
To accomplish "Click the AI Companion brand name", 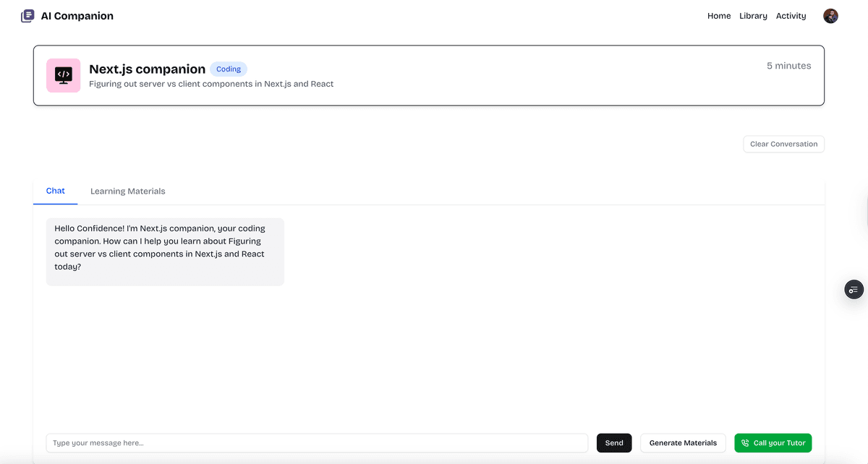I will coord(77,16).
